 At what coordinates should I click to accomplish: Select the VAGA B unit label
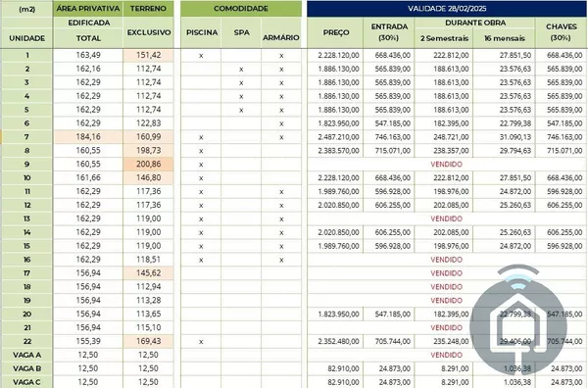click(26, 368)
